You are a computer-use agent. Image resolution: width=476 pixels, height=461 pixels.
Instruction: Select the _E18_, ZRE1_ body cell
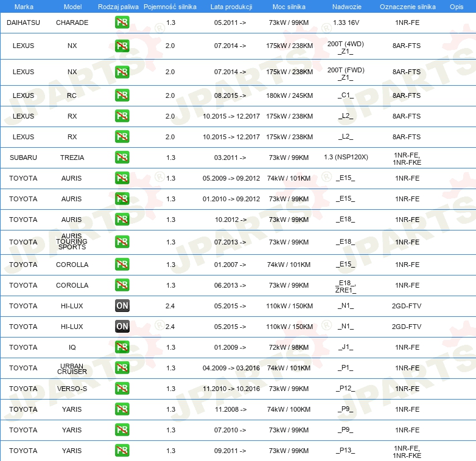click(x=346, y=286)
